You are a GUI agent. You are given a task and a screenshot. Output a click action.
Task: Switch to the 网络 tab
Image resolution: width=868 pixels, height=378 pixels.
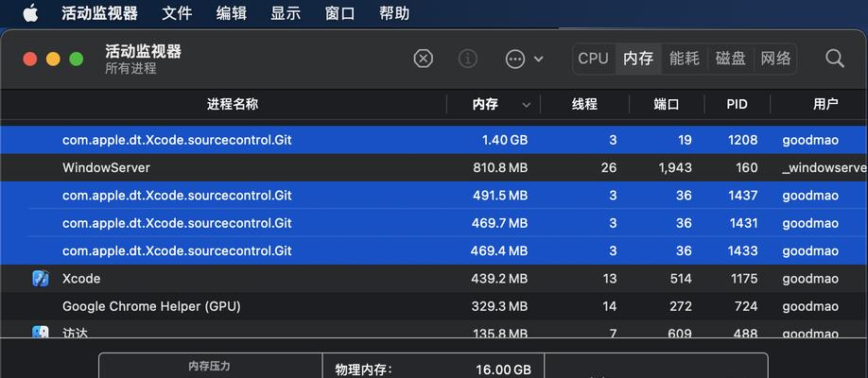coord(775,59)
